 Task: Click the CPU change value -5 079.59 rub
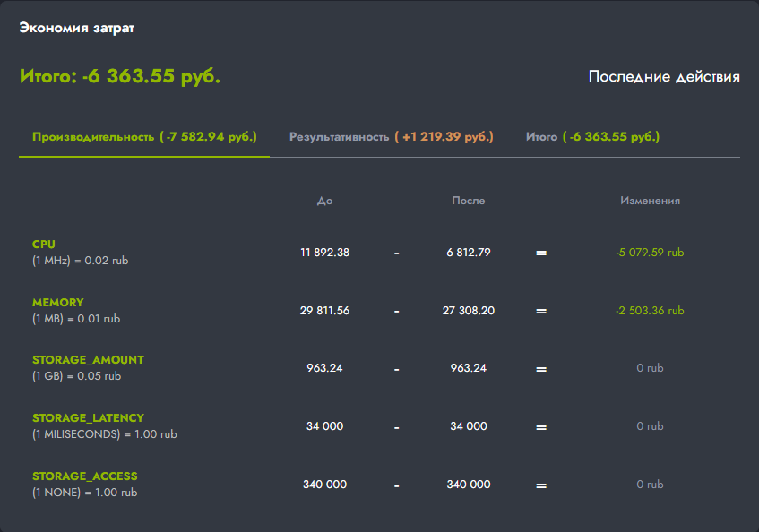650,253
